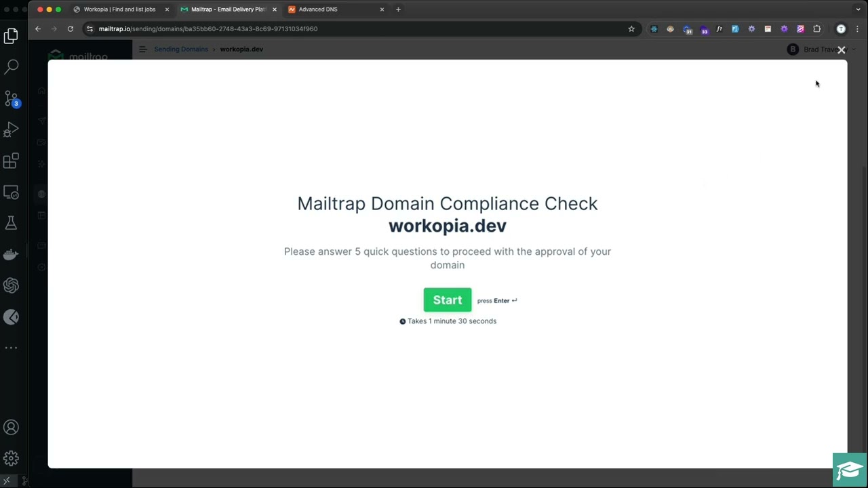
Task: Open the Chrome profile avatar T
Action: tap(841, 29)
